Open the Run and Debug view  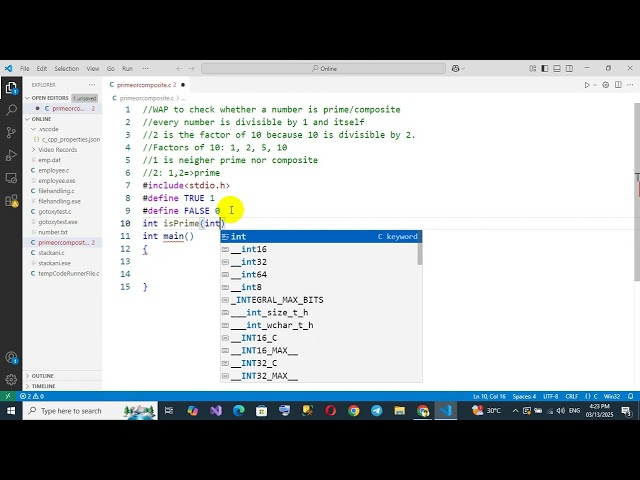(11, 155)
